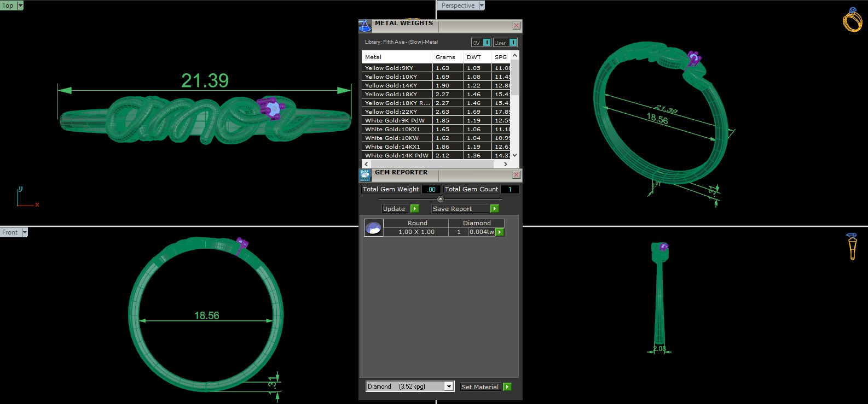Click the DWT column header
Screen dimensions: 868x404
click(x=478, y=57)
